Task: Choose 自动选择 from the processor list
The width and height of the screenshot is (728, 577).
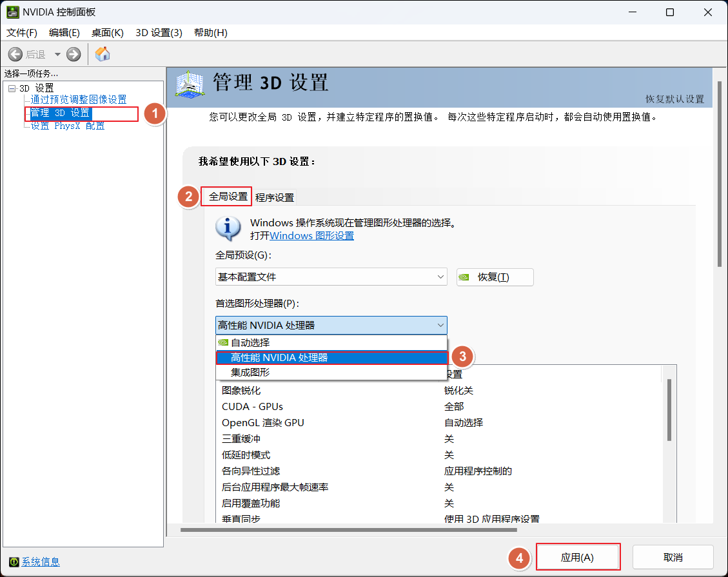Action: [250, 343]
